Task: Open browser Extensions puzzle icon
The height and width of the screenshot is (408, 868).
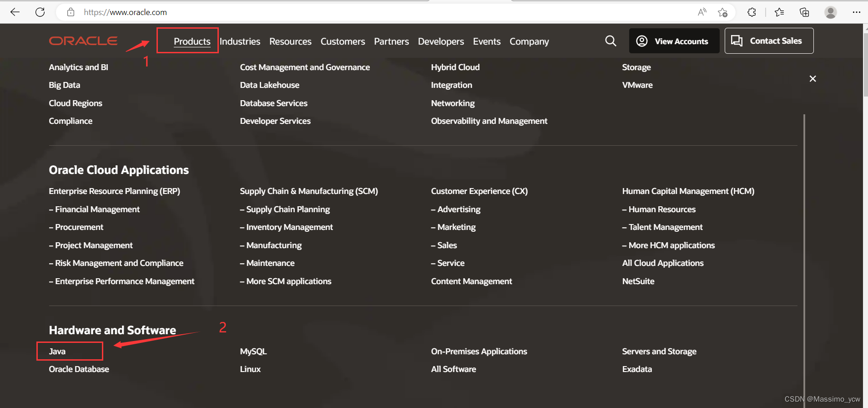Action: pyautogui.click(x=752, y=12)
